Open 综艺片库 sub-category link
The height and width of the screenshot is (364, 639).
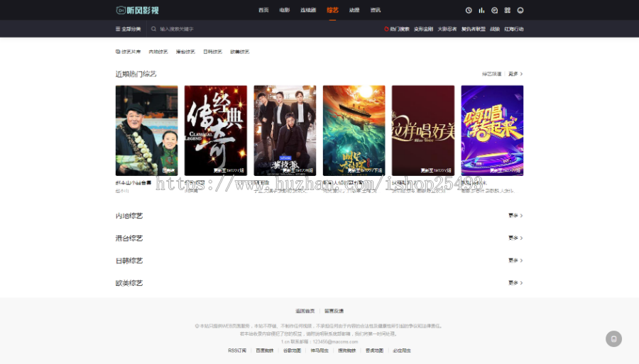[x=129, y=52]
